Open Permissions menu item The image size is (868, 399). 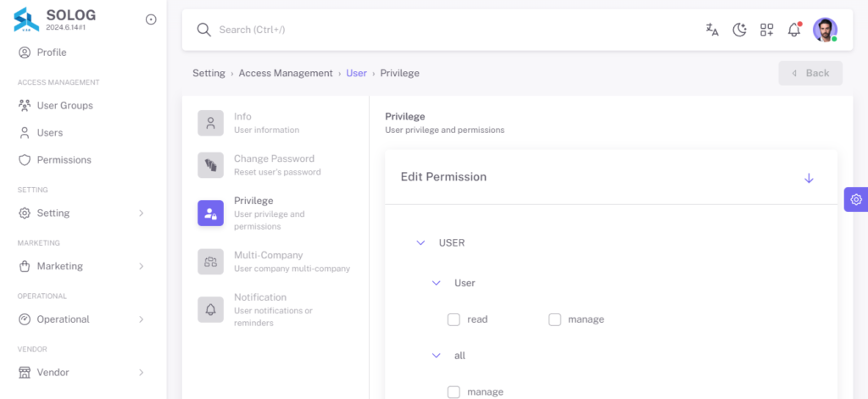point(83,160)
